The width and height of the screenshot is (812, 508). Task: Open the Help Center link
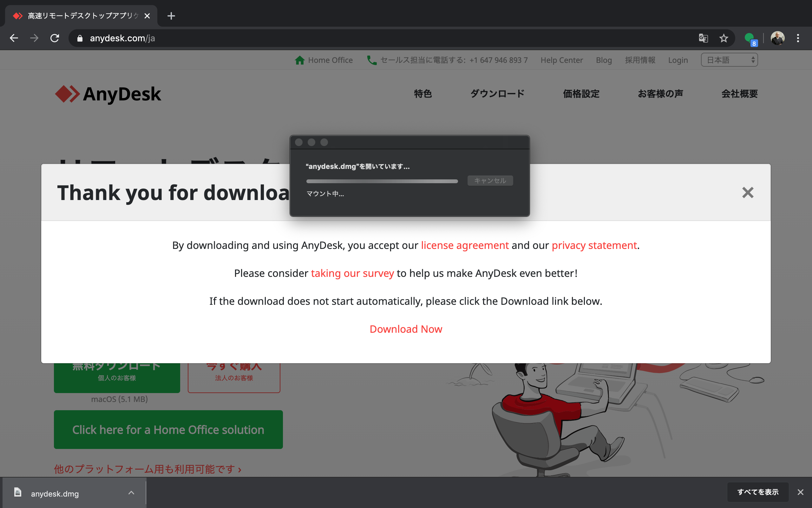click(x=561, y=60)
